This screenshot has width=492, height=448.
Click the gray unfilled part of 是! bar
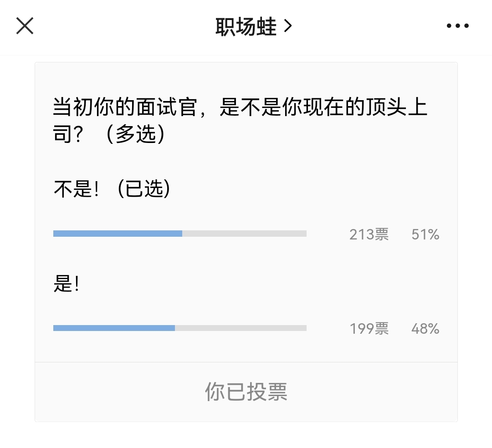click(x=241, y=328)
